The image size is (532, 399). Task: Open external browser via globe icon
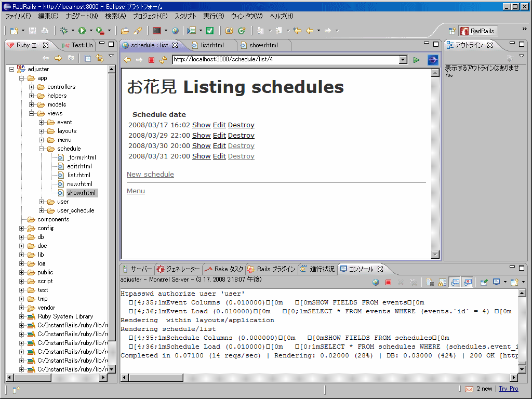pos(375,282)
